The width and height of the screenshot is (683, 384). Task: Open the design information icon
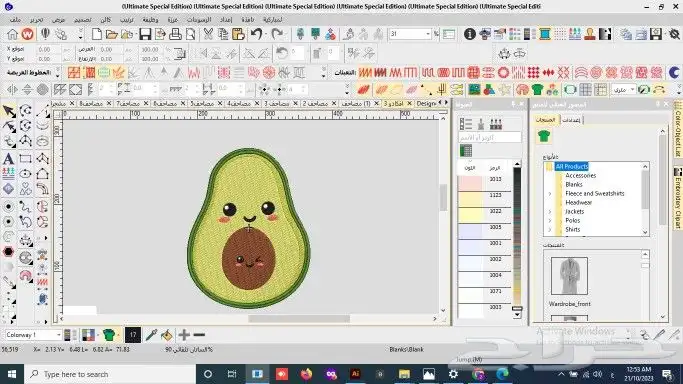pos(469,34)
